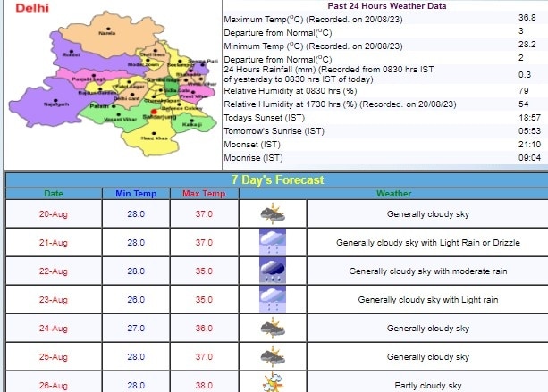The width and height of the screenshot is (548, 392).
Task: Click the 7 Day's Forecast heading bar
Action: tap(276, 179)
